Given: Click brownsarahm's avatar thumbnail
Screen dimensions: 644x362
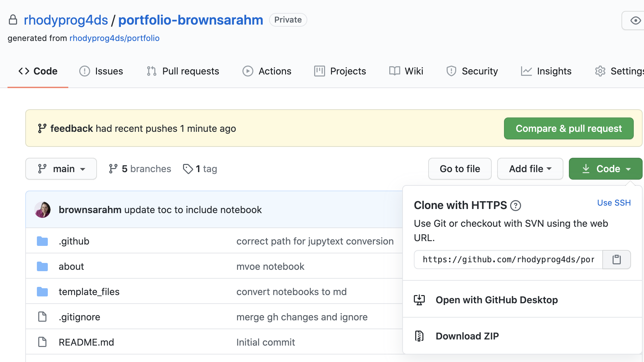Looking at the screenshot, I should click(42, 209).
